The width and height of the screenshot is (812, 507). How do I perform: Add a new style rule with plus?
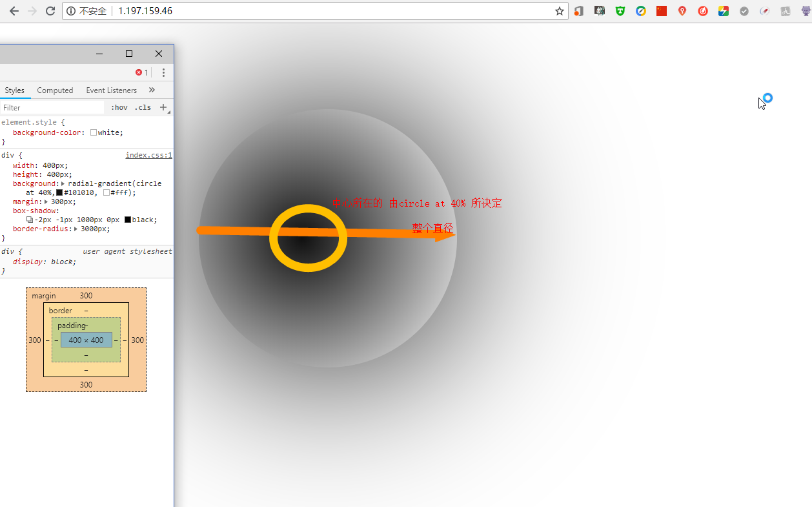point(163,107)
